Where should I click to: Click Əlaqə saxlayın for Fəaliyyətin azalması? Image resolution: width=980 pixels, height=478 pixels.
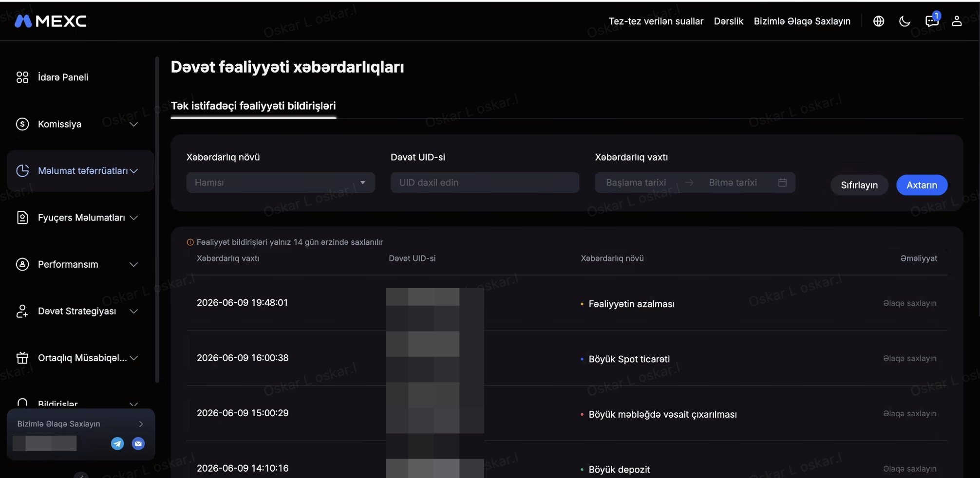910,303
